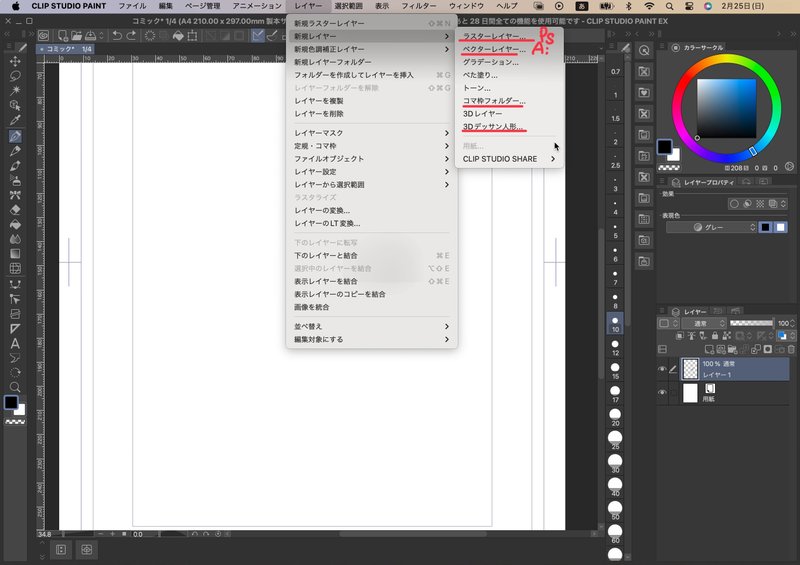Viewport: 800px width, 565px height.
Task: Open macOS Spotlight search
Action: click(x=669, y=6)
